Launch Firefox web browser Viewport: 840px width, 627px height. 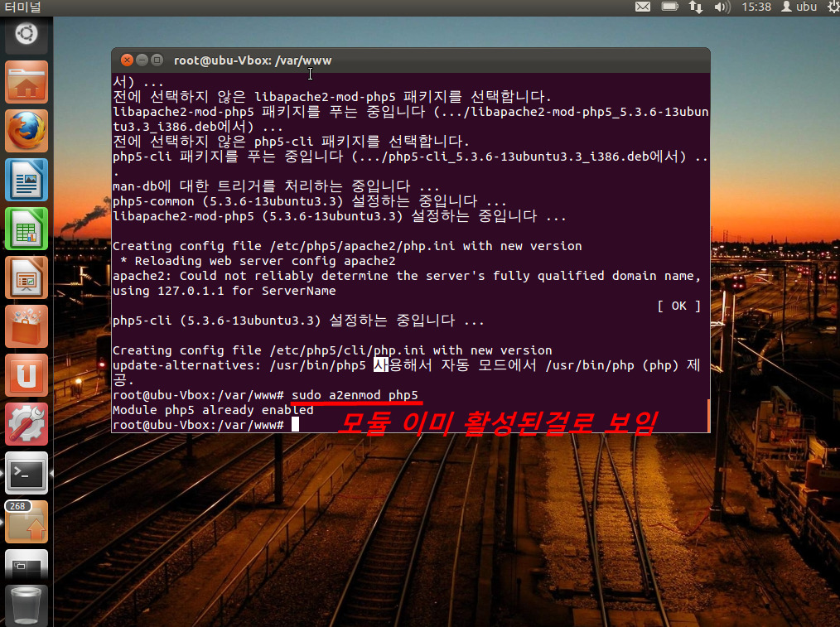[x=26, y=131]
